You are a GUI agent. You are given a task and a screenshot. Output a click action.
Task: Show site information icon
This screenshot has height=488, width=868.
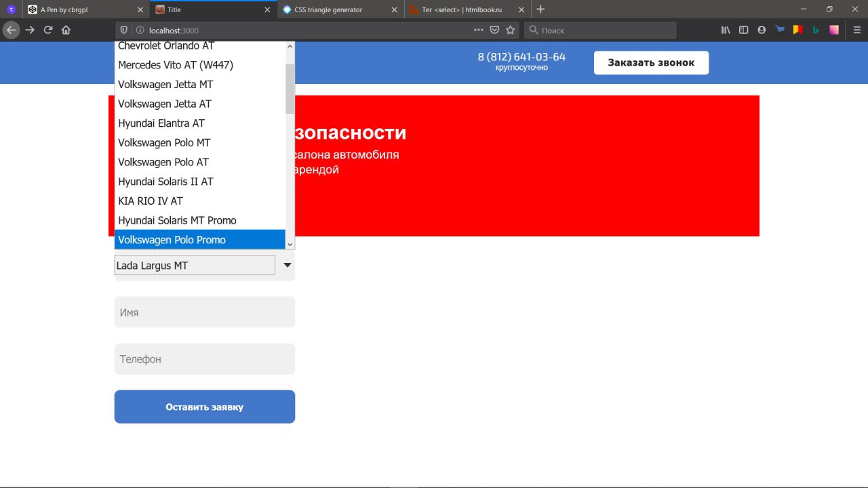click(x=140, y=30)
